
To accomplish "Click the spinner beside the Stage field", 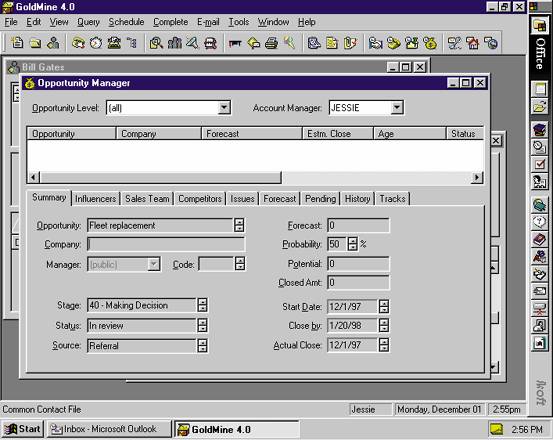I will pyautogui.click(x=202, y=305).
